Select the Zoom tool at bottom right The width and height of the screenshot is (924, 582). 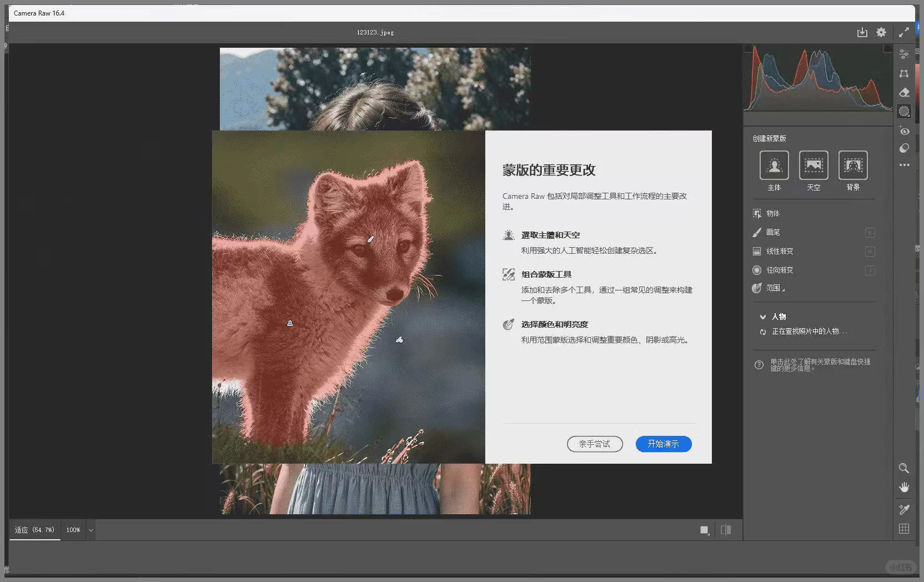[904, 468]
